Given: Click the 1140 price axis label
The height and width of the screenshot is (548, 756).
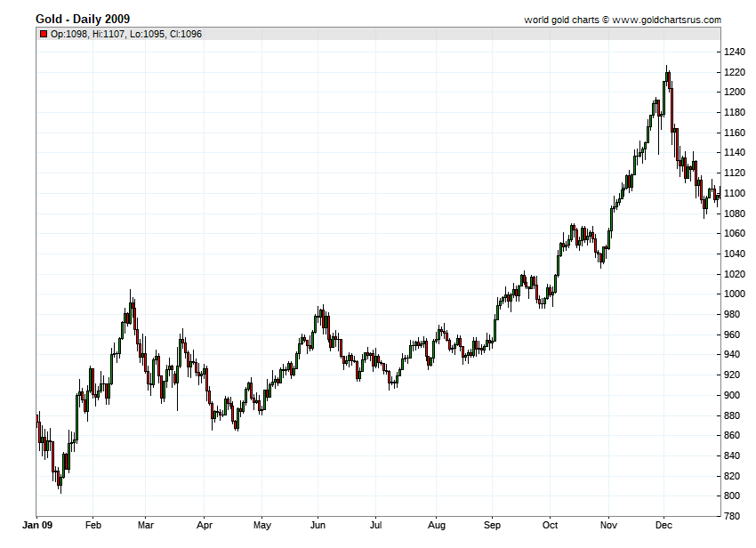Looking at the screenshot, I should 735,152.
